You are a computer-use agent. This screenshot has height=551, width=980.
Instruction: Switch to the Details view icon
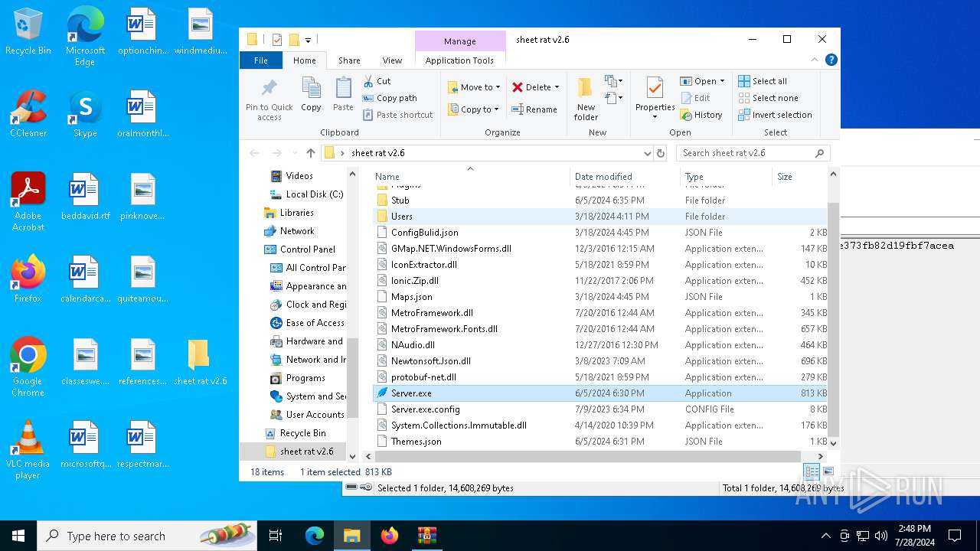point(812,472)
